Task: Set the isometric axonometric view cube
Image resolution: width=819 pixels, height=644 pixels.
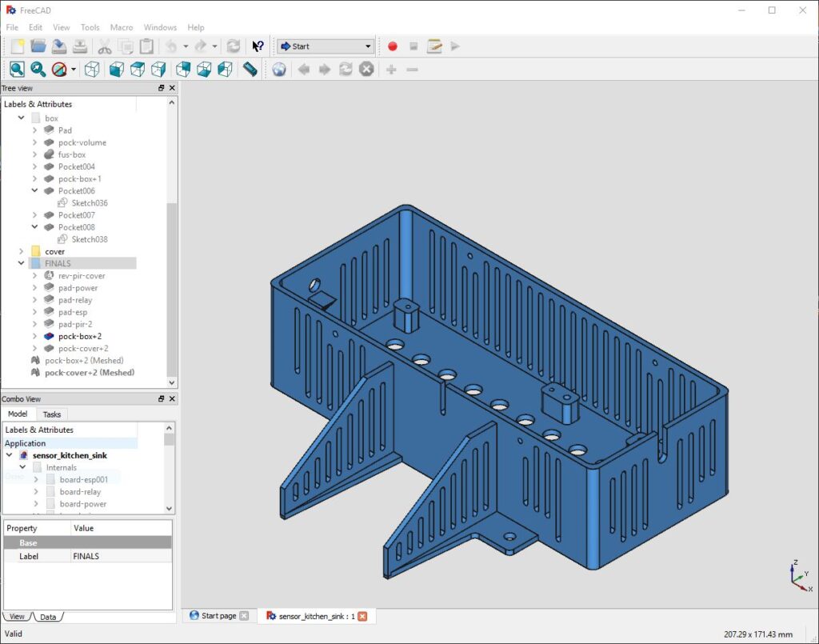Action: pos(92,69)
